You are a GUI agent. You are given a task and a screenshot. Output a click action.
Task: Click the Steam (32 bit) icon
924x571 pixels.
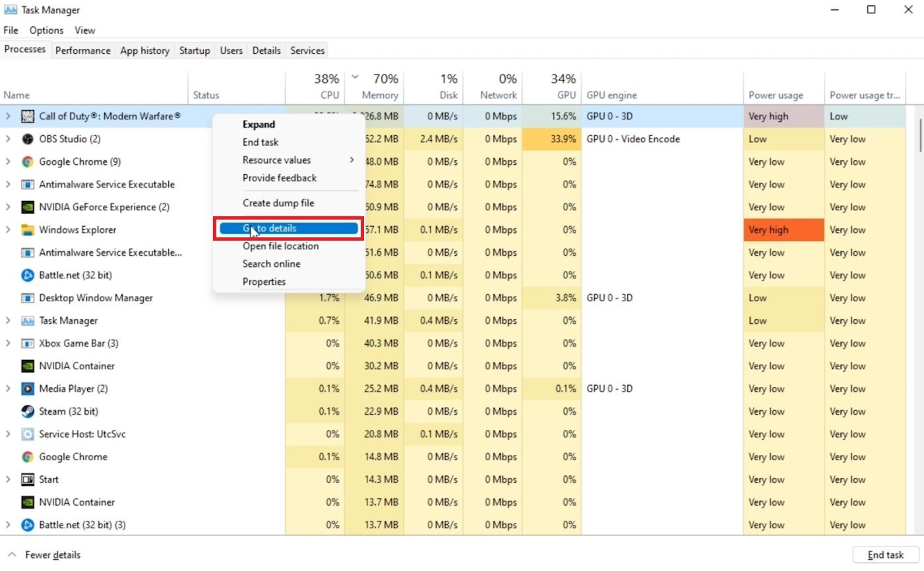point(28,411)
